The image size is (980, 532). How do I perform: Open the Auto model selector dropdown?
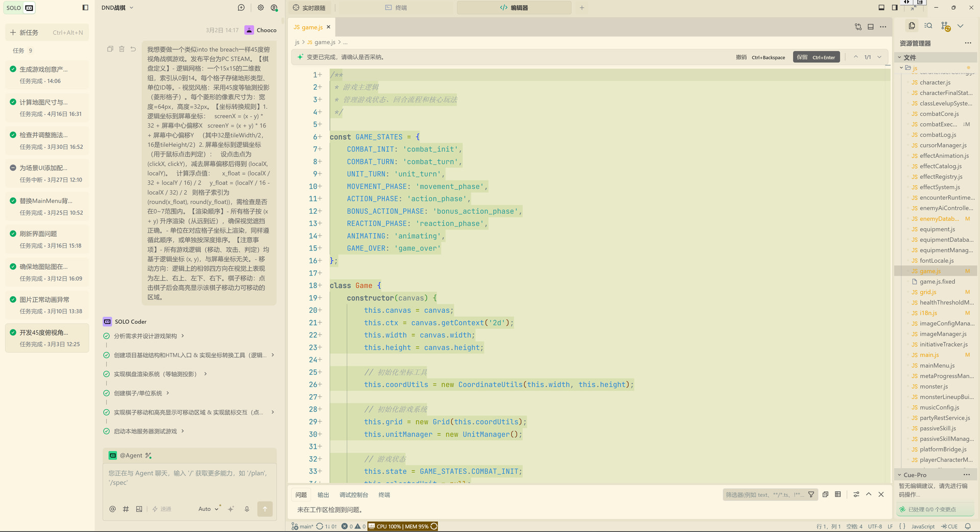208,509
